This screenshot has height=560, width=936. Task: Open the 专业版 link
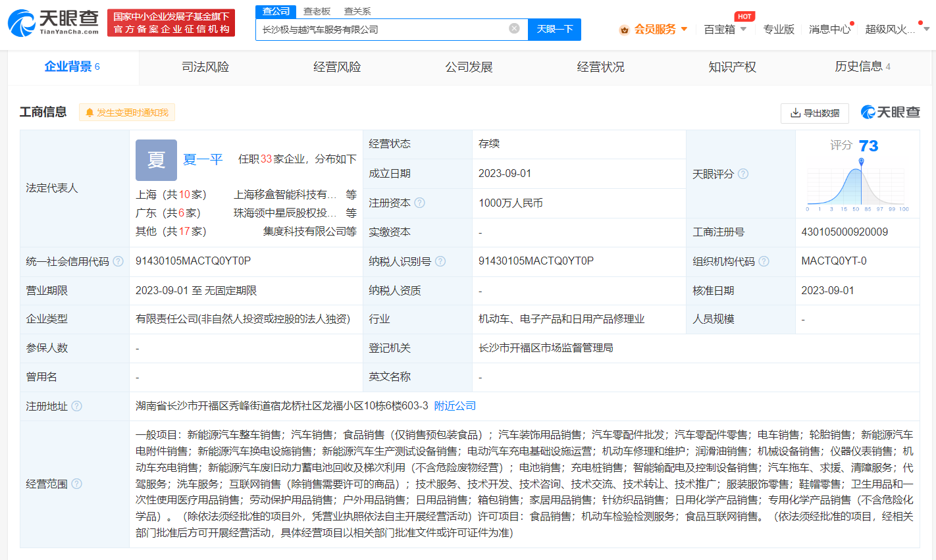pos(779,30)
